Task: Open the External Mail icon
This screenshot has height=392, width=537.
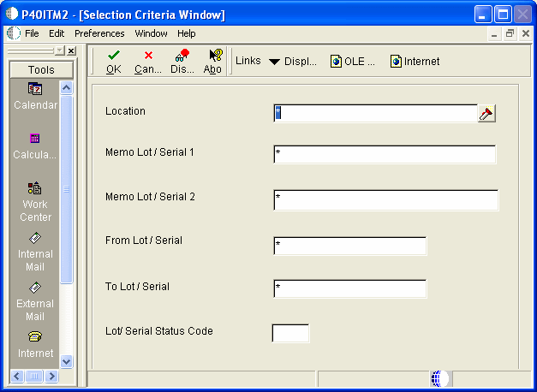Action: pos(35,288)
